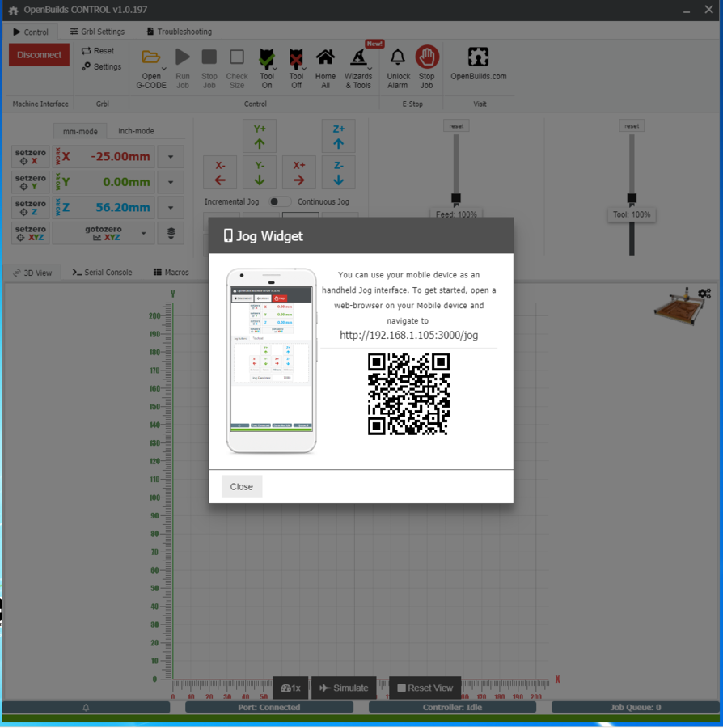Click the red Disconnect button
The height and width of the screenshot is (728, 723).
tap(39, 55)
